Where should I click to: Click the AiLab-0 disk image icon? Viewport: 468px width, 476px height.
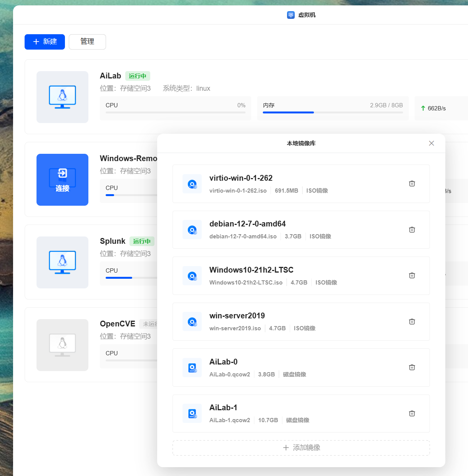(x=192, y=368)
